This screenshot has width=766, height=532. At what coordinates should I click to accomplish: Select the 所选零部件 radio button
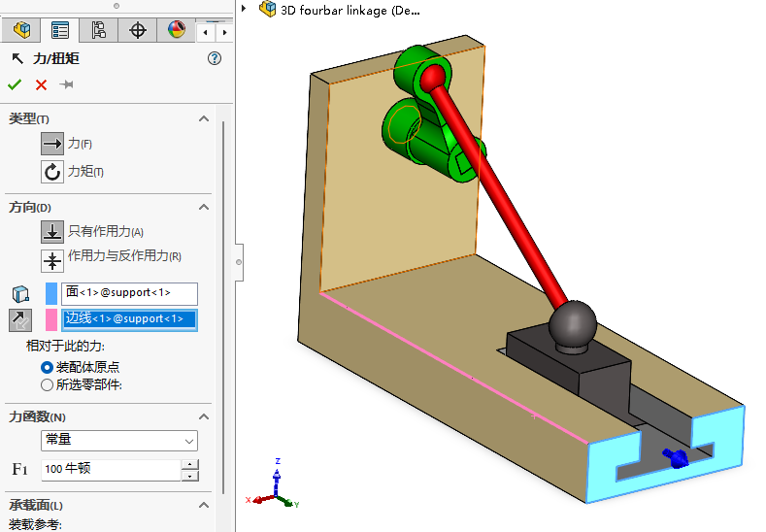coord(47,384)
